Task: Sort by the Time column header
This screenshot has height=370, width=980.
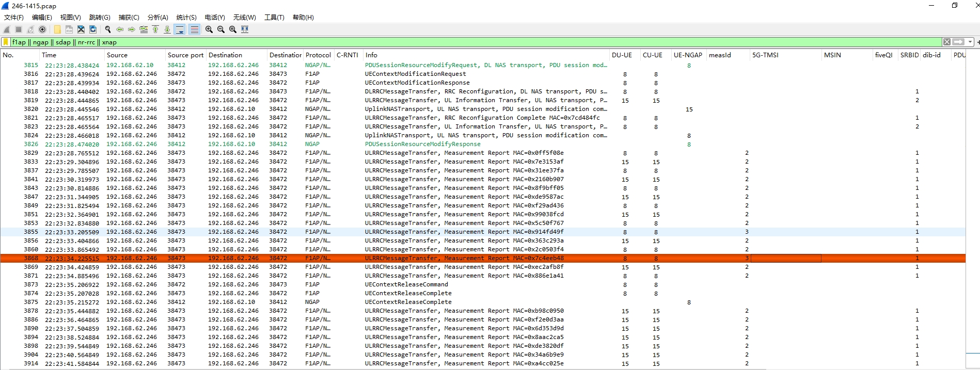Action: [x=72, y=55]
